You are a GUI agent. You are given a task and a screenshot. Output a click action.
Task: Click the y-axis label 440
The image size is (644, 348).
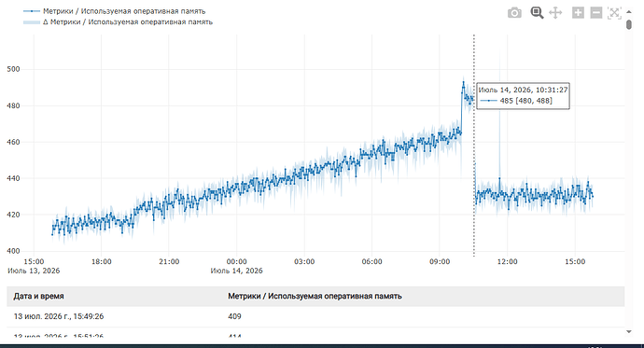(x=13, y=178)
